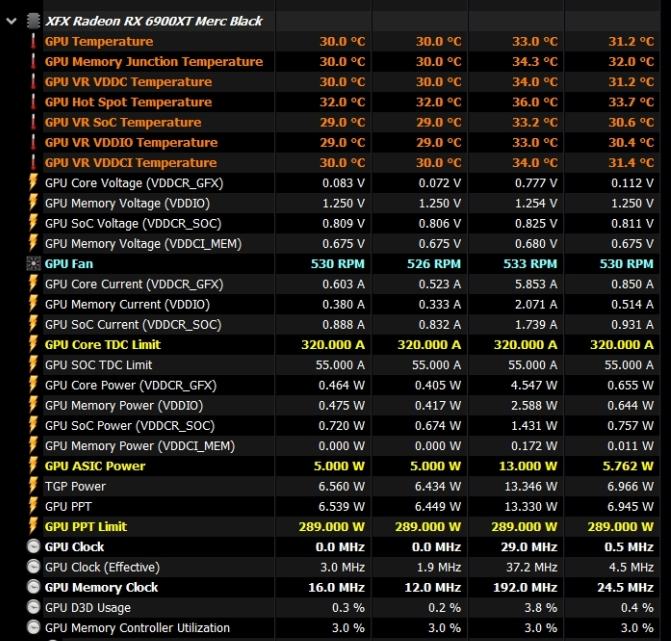Click the 0.777 V GPU Core Voltage value
Image resolution: width=671 pixels, height=641 pixels.
point(536,183)
